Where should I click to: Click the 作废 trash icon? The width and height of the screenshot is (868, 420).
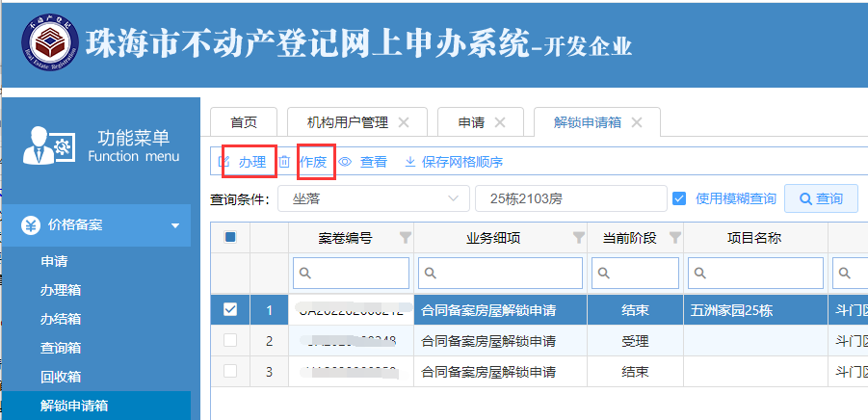pos(284,162)
